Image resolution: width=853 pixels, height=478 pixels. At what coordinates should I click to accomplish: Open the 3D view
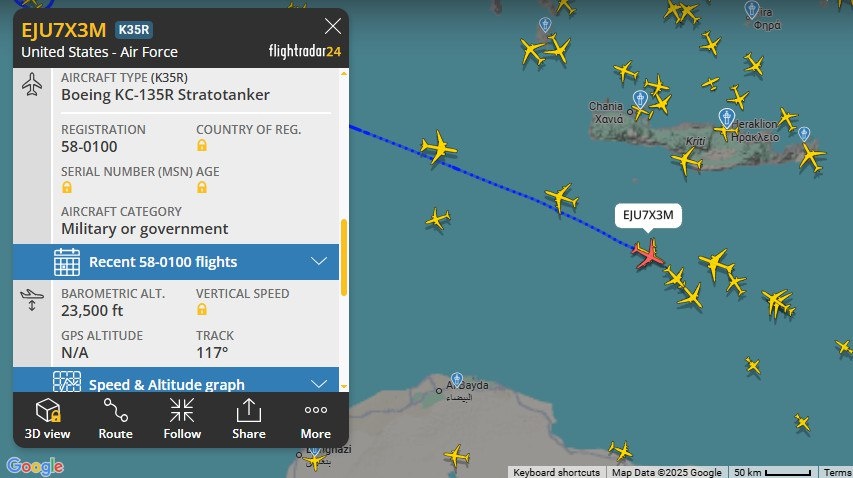coord(47,419)
